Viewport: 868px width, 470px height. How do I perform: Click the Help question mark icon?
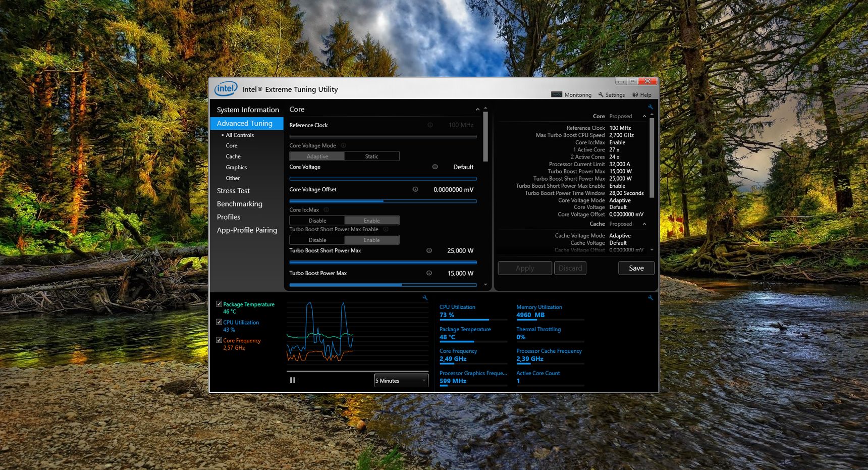pos(635,94)
